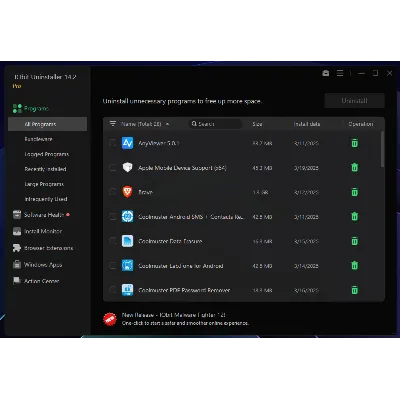
Task: Select All Programs in sidebar
Action: 47,124
